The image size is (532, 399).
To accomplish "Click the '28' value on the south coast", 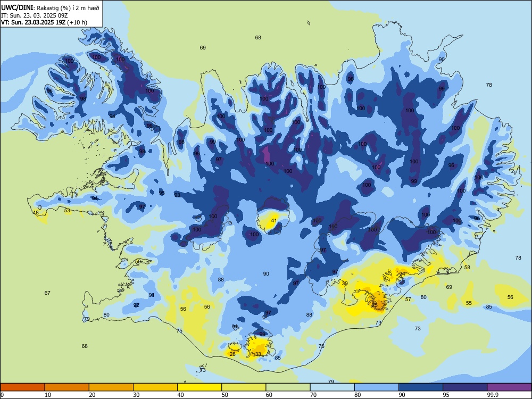I will point(232,354).
